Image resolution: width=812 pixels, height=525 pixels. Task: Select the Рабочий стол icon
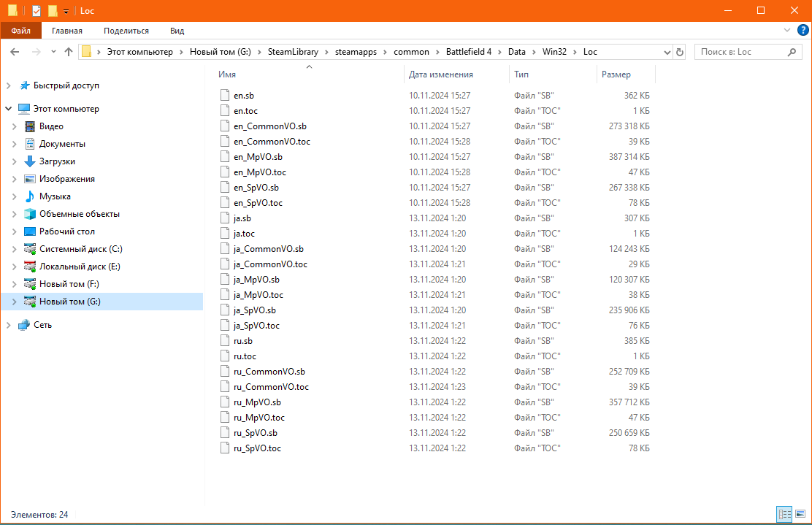tap(30, 231)
